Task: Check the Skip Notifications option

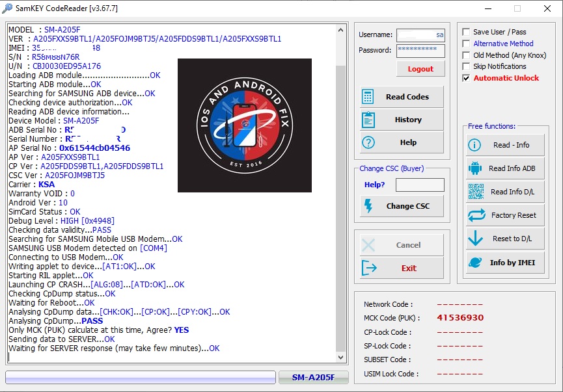Action: pos(466,66)
